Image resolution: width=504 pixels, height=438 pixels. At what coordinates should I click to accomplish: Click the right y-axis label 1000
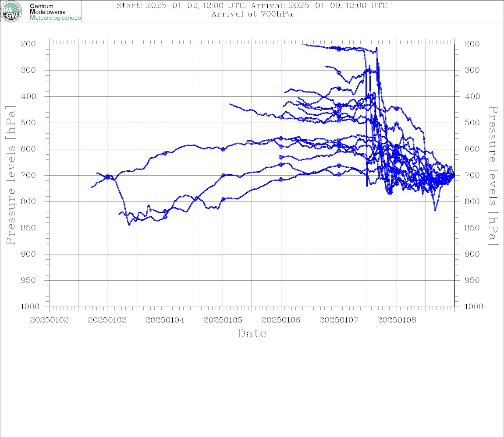click(474, 307)
